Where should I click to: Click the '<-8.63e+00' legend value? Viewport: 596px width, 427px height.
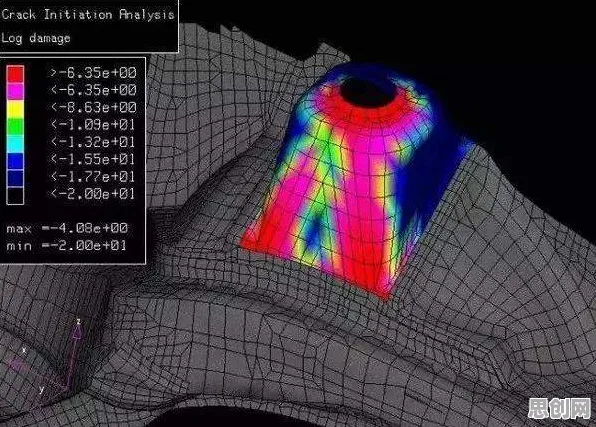pos(93,108)
